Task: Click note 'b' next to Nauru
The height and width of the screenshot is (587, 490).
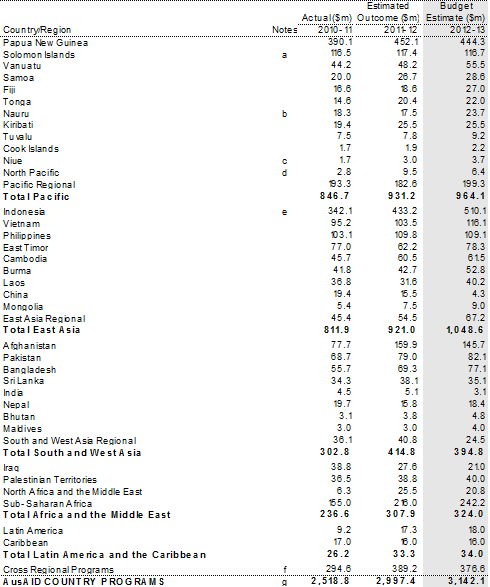Action: [284, 114]
